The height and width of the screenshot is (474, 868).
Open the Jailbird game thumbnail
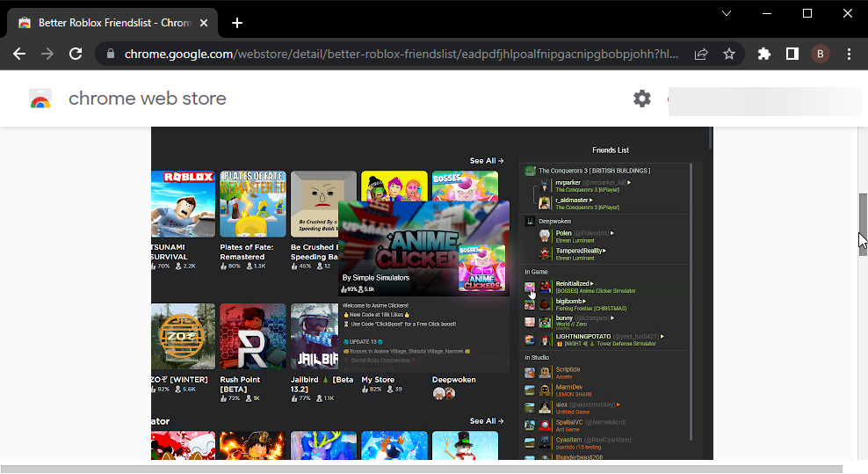tap(315, 336)
